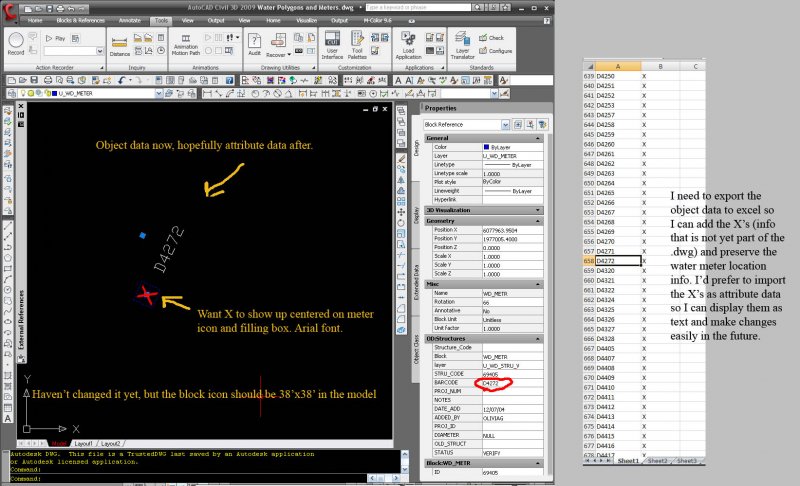Click the Quick Select icon in Properties
The width and height of the screenshot is (800, 486).
pyautogui.click(x=542, y=124)
